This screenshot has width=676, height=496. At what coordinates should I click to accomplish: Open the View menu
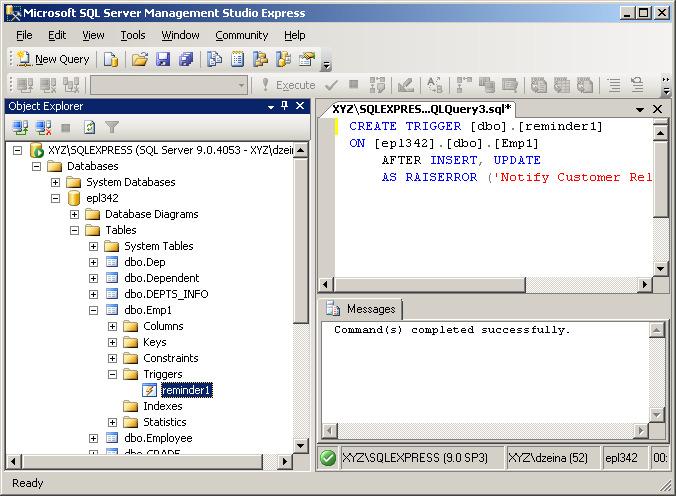93,35
